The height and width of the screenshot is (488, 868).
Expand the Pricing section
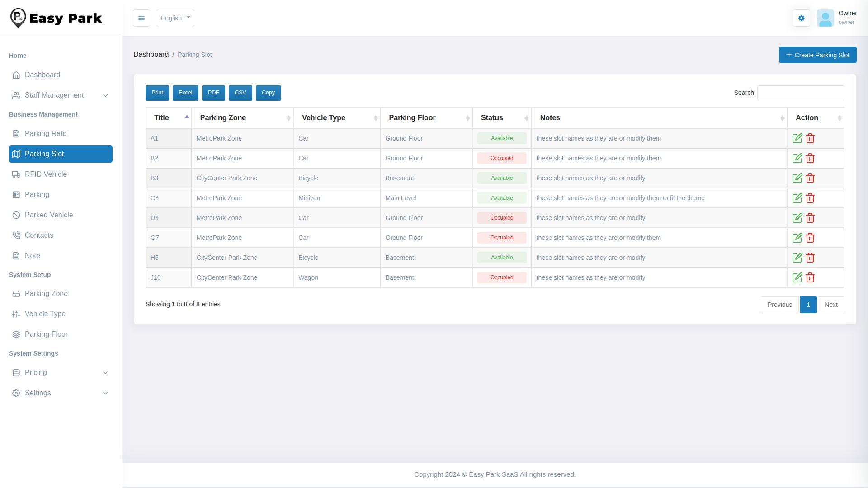tap(105, 373)
